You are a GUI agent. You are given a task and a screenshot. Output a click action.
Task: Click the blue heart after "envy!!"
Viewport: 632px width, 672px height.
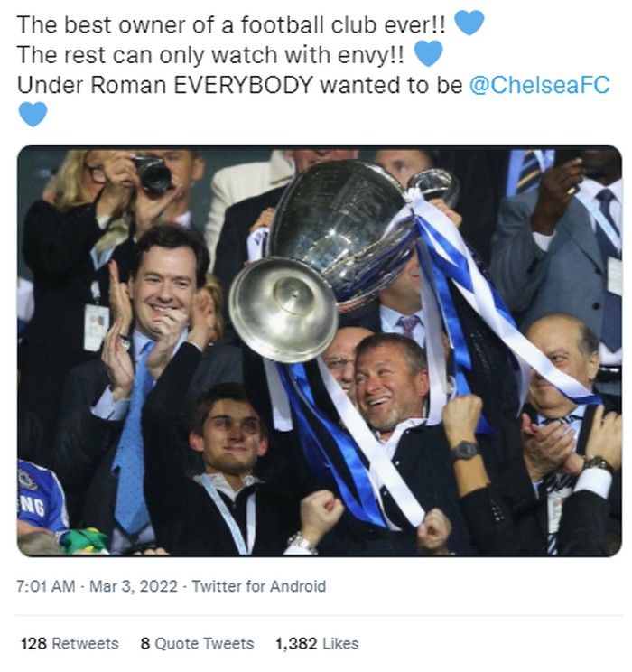[428, 54]
